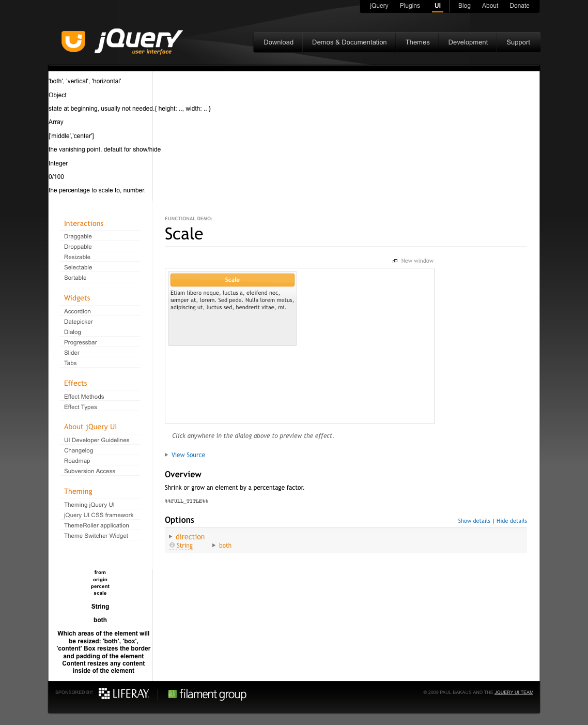588x725 pixels.
Task: Click the jQuery UI orange logo icon
Action: [73, 41]
